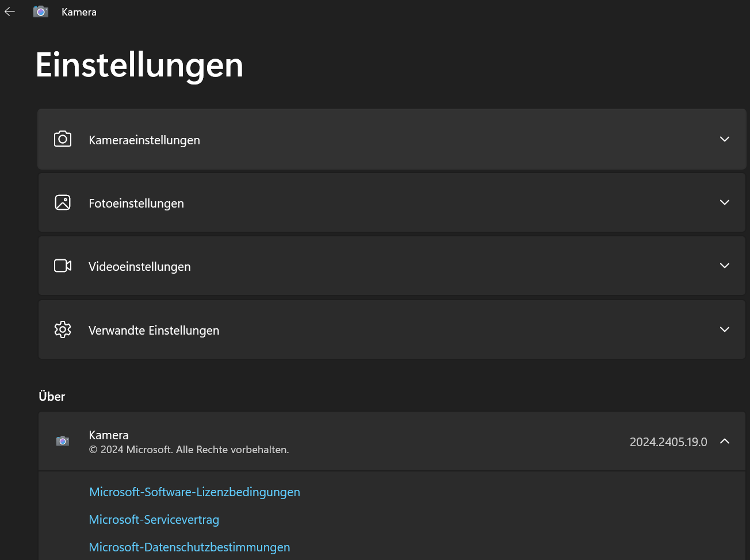
Task: Collapse the Kamera about section chevron
Action: tap(725, 441)
